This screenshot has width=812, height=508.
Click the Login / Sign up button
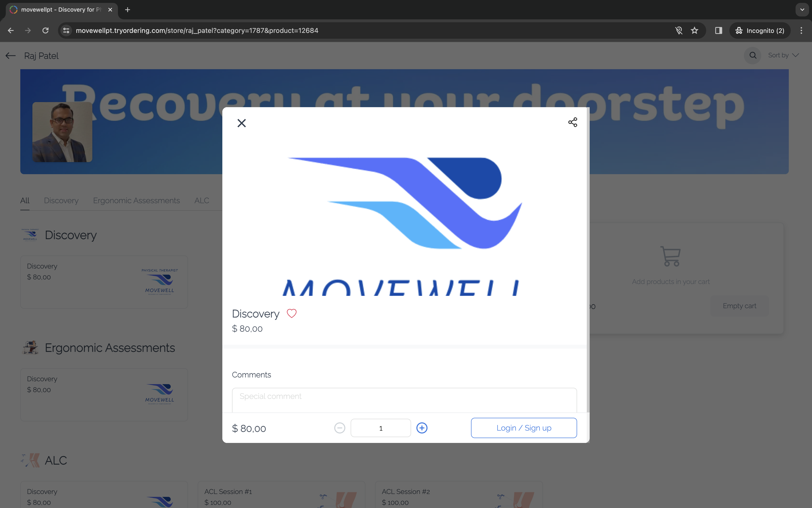click(524, 428)
